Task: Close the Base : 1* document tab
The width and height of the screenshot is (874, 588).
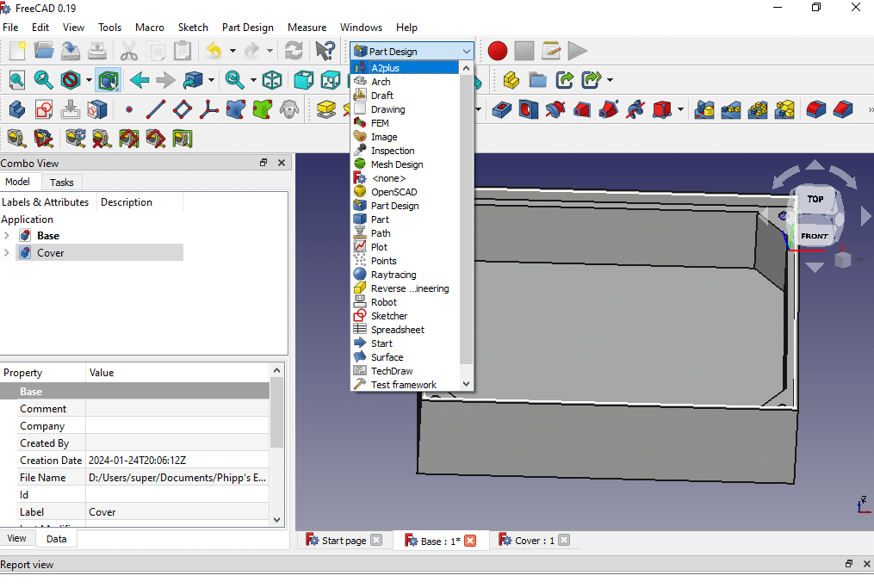Action: click(x=470, y=541)
